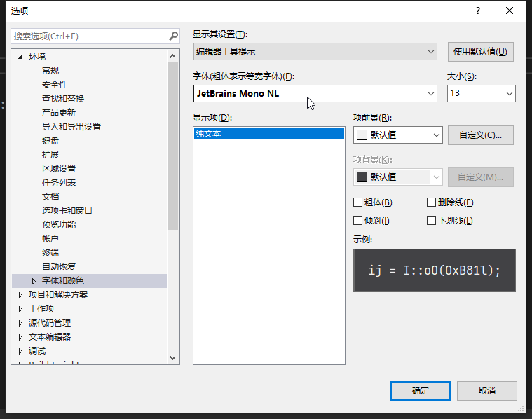Click the 使用默认值 button
The width and height of the screenshot is (532, 419).
tap(480, 51)
